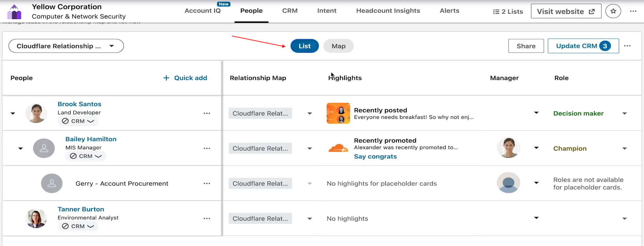Toggle CRM status for Bailey Hamilton
This screenshot has height=246, width=644.
[86, 156]
